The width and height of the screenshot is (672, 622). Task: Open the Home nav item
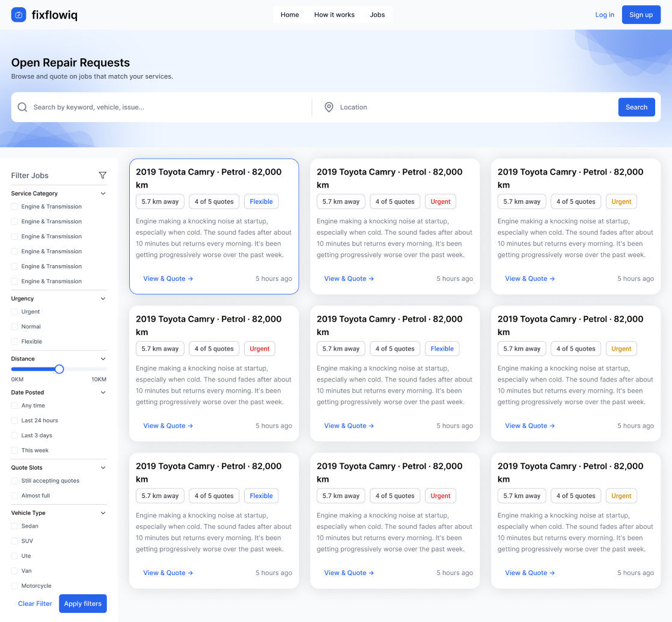click(290, 14)
